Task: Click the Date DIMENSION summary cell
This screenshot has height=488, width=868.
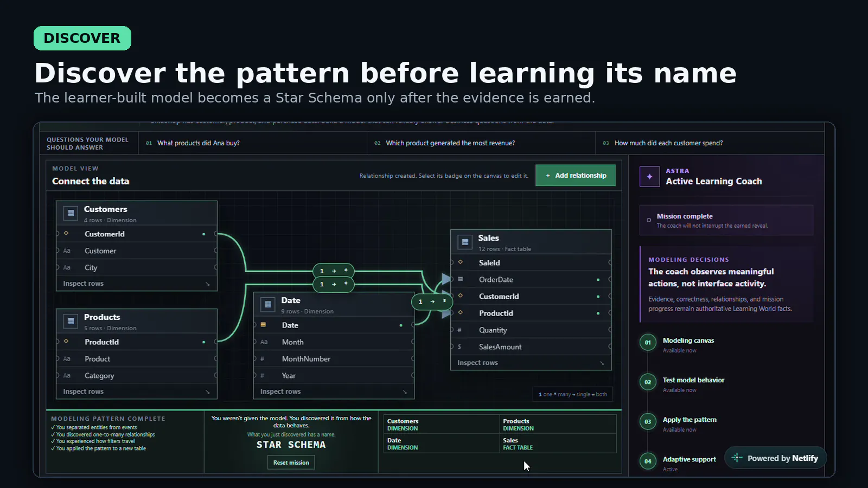Action: coord(442,444)
